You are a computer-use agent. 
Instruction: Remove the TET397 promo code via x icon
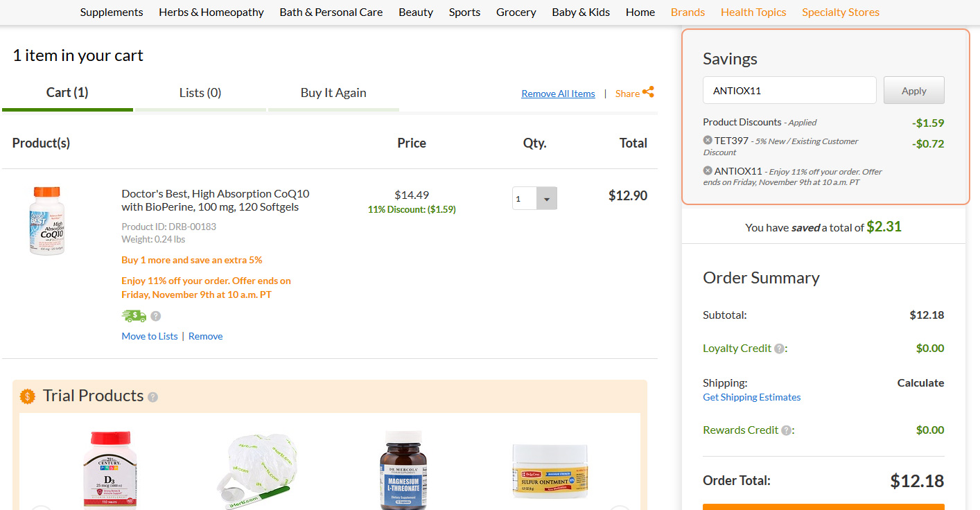coord(708,141)
